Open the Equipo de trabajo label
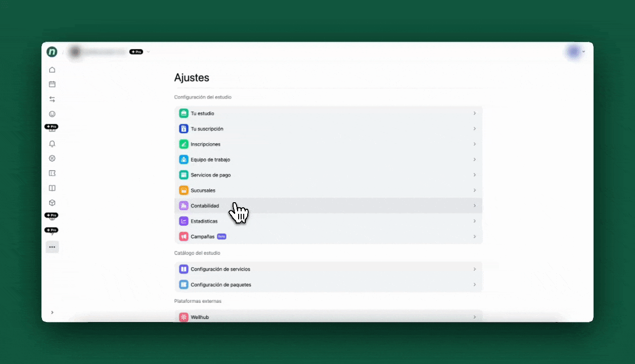 (x=210, y=160)
